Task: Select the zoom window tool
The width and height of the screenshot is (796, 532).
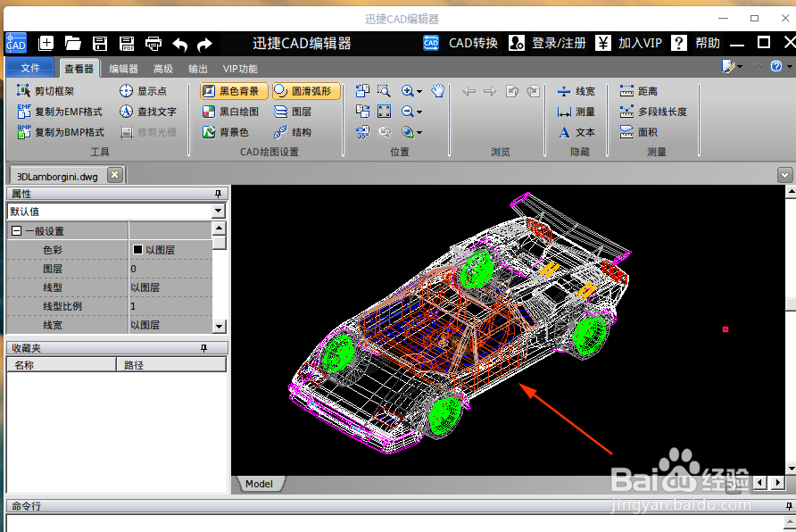Action: tap(385, 91)
